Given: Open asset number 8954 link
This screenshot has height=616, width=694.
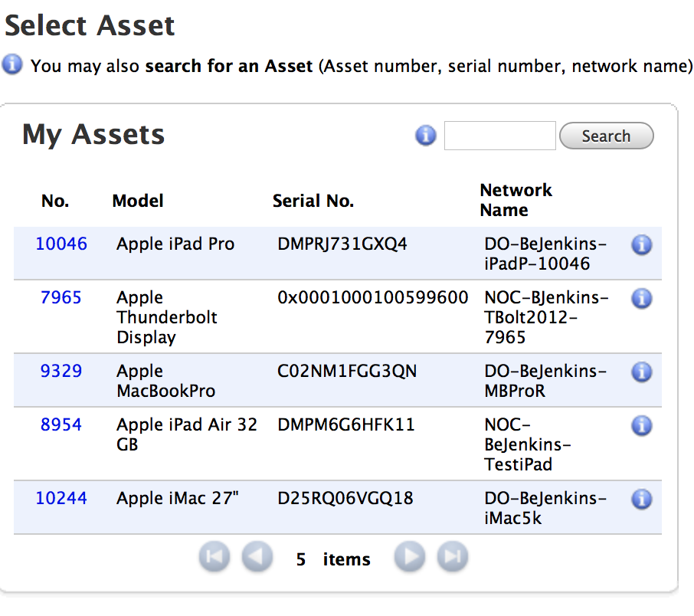Looking at the screenshot, I should coord(61,424).
